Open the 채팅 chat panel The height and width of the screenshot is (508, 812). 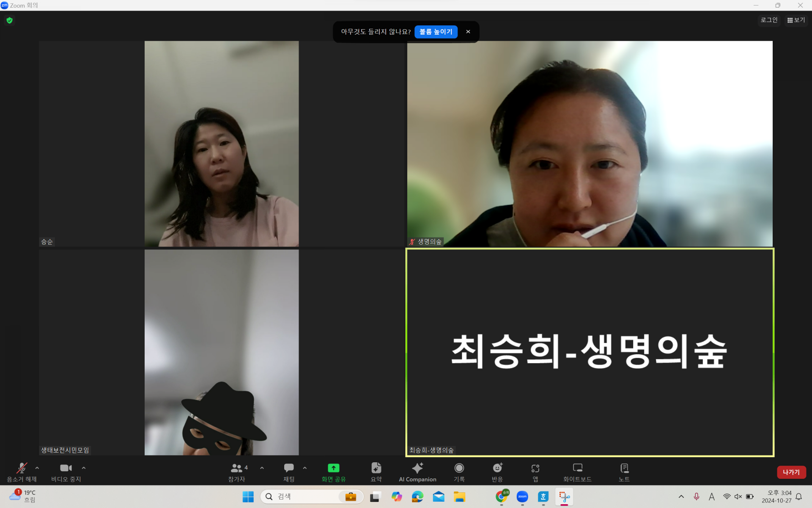tap(289, 472)
